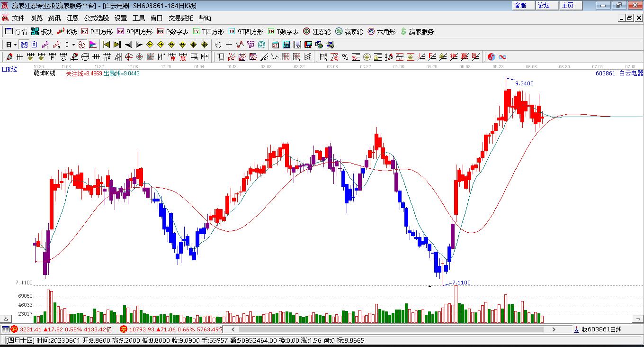Jump to the last bar with skip-to-end arrow
Screen dimensions: 644x347
(x=117, y=45)
